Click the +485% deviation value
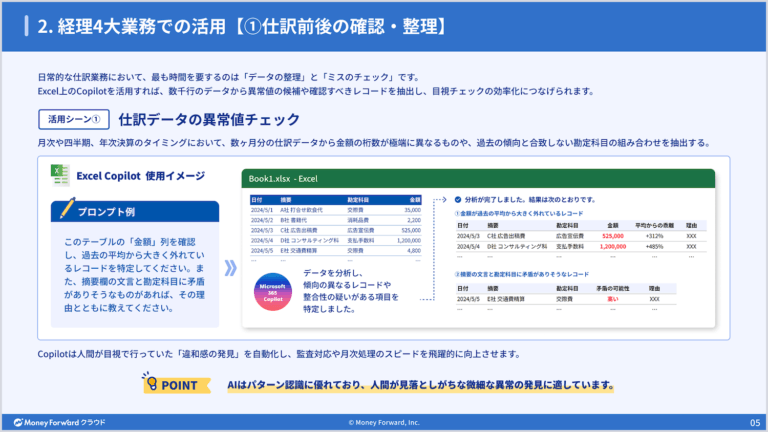The width and height of the screenshot is (768, 432). pos(654,246)
